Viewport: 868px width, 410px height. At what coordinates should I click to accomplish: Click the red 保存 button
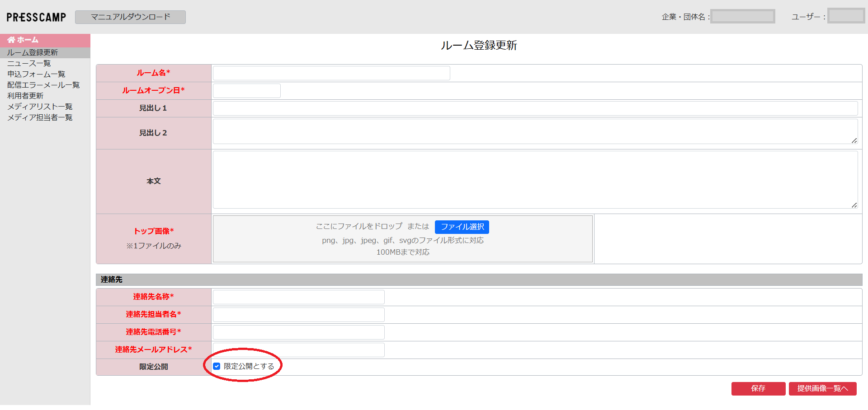click(x=758, y=388)
